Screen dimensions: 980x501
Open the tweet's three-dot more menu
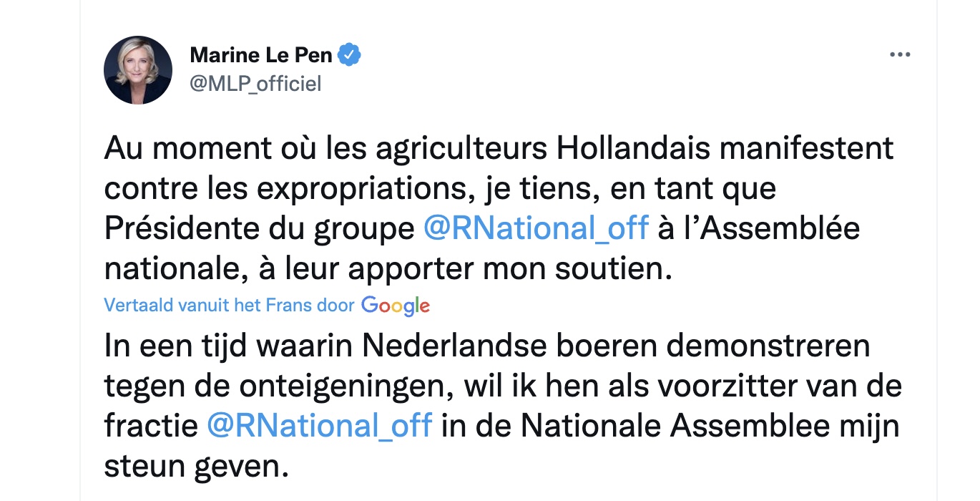click(899, 55)
